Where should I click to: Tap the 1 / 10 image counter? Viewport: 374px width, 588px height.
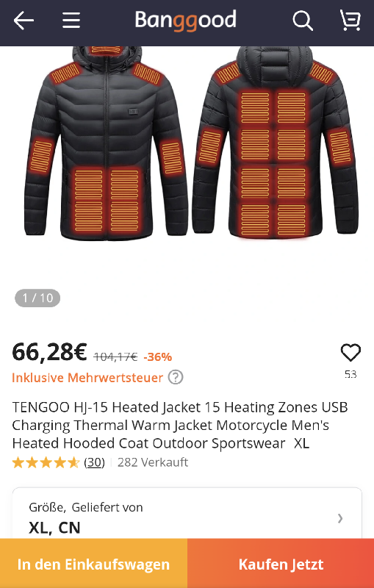click(x=37, y=298)
